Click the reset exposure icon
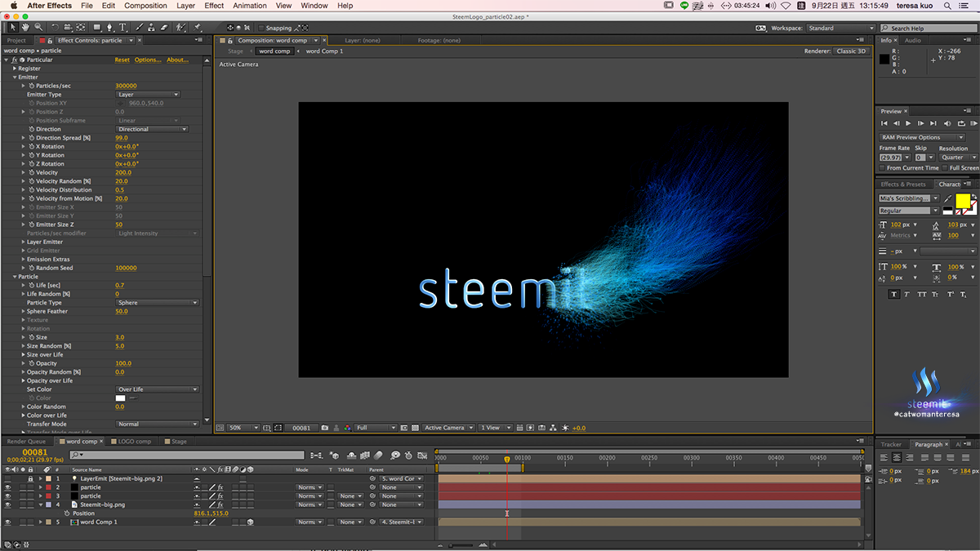This screenshot has height=551, width=980. pos(566,428)
